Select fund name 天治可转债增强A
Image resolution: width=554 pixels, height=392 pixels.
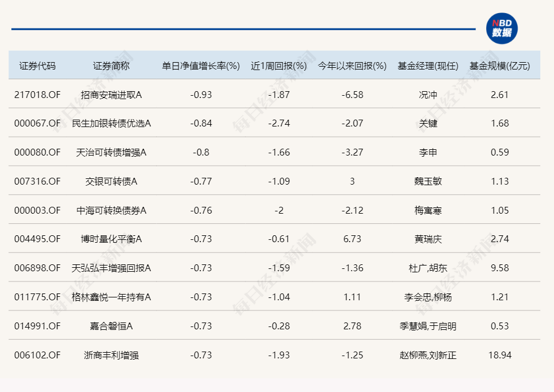(111, 152)
